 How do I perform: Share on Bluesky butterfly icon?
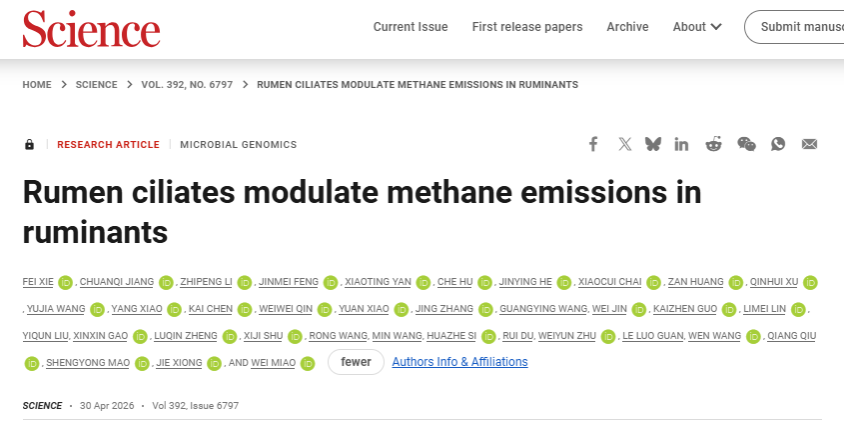pyautogui.click(x=653, y=144)
